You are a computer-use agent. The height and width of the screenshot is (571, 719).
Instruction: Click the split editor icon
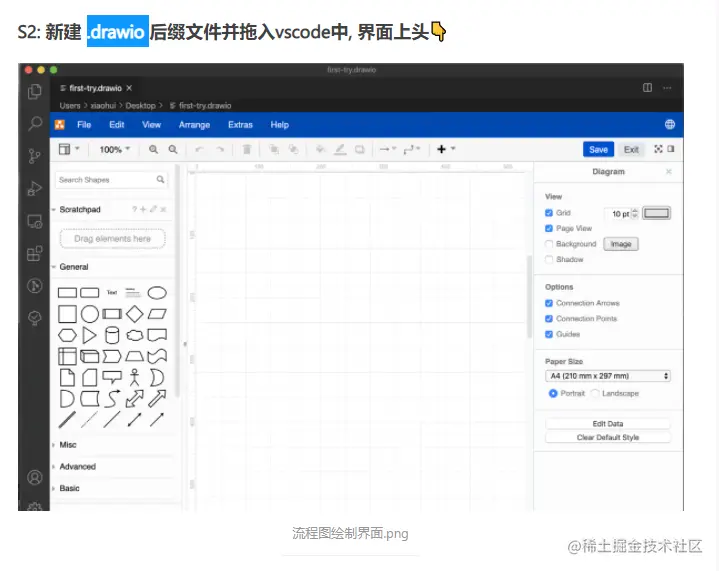click(x=647, y=88)
